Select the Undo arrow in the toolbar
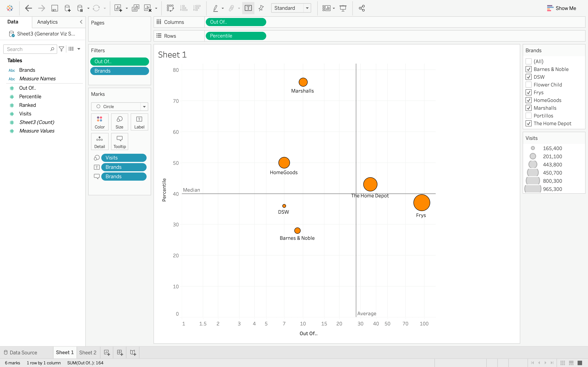This screenshot has height=367, width=588. (28, 8)
